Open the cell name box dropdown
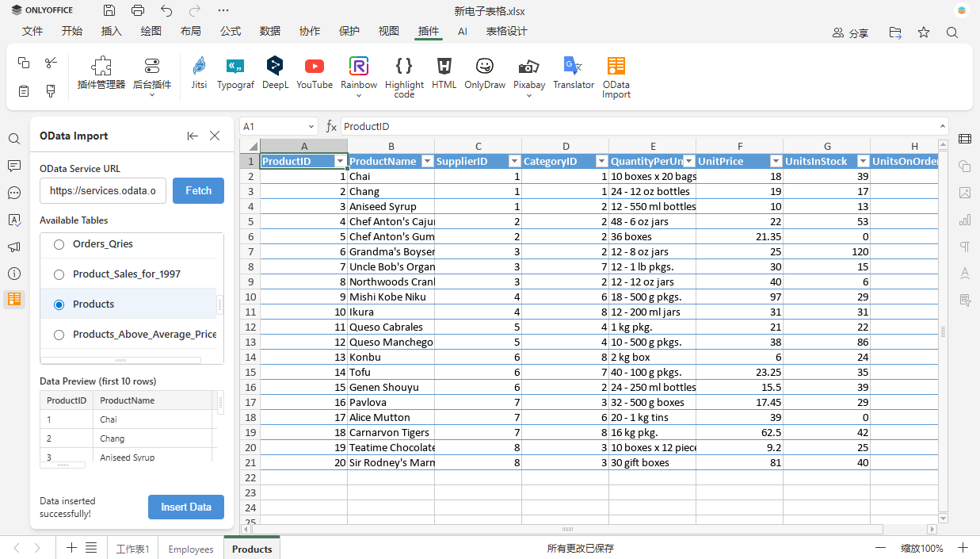 pyautogui.click(x=312, y=126)
